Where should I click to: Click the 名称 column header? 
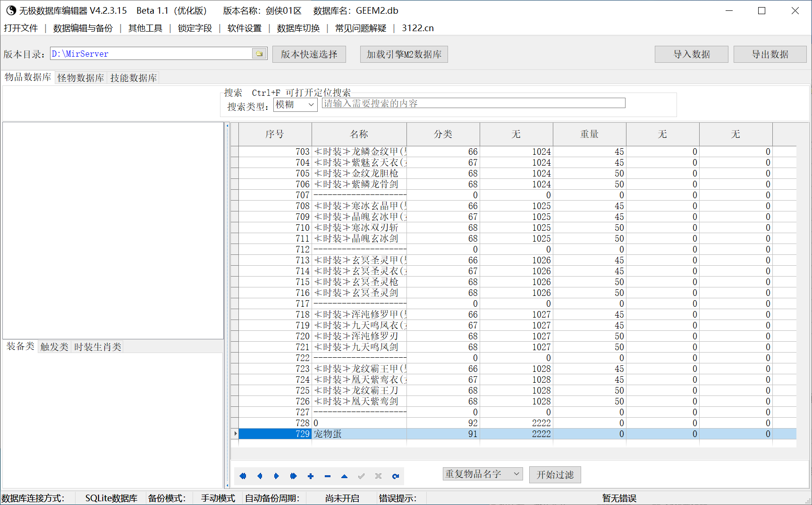click(x=359, y=134)
